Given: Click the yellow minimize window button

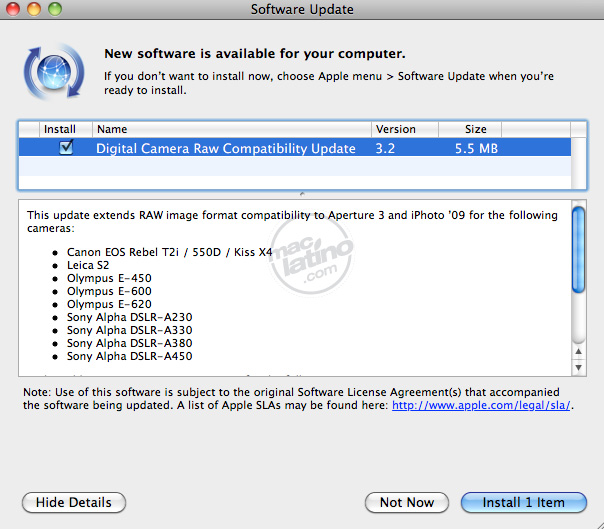Looking at the screenshot, I should 34,9.
